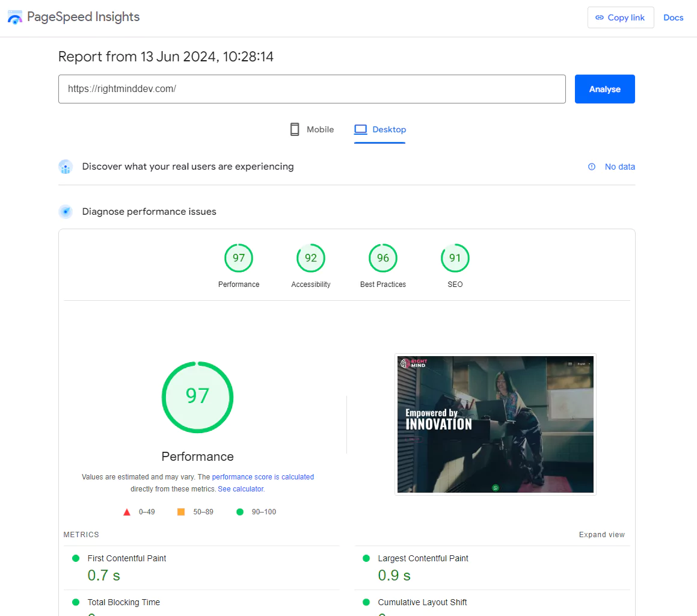Click the rightminddev page screenshot thumbnail
Viewport: 697px width, 616px height.
click(495, 424)
